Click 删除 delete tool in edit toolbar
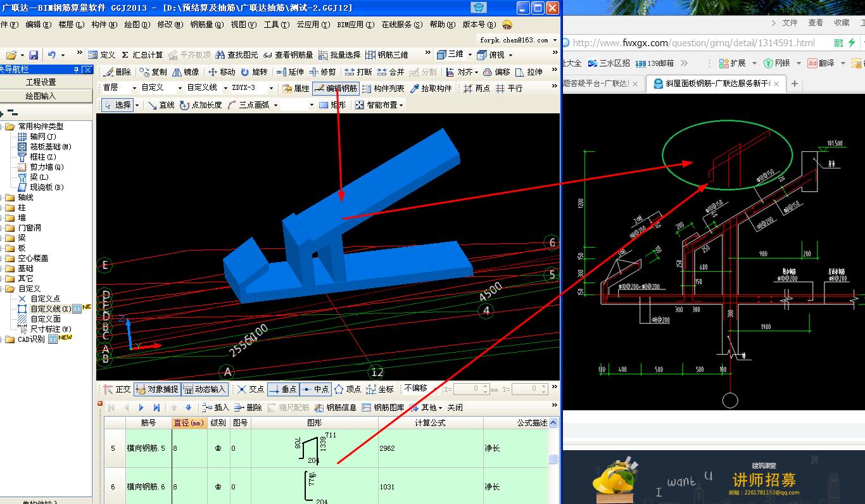Image resolution: width=865 pixels, height=504 pixels. click(x=118, y=72)
